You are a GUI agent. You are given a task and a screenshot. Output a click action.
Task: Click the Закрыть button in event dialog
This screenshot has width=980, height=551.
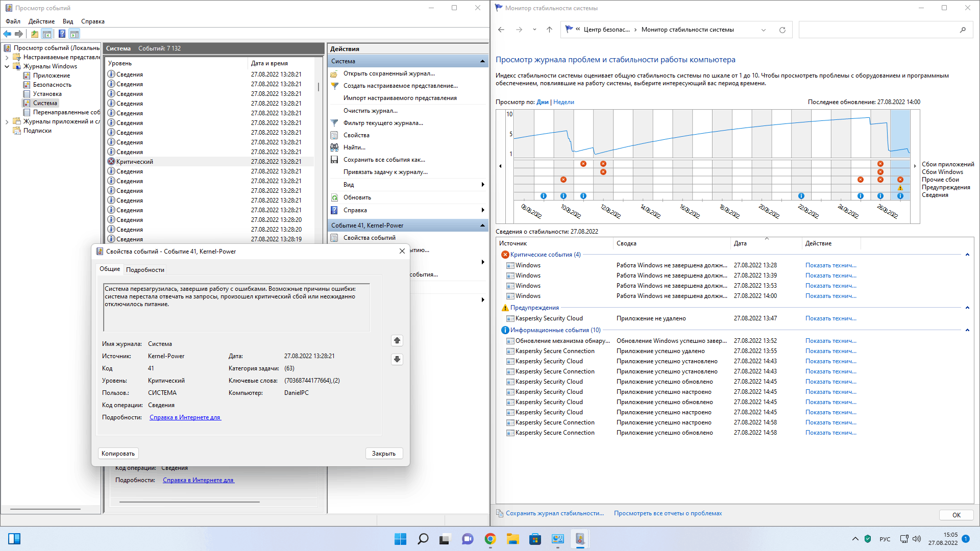(x=384, y=454)
